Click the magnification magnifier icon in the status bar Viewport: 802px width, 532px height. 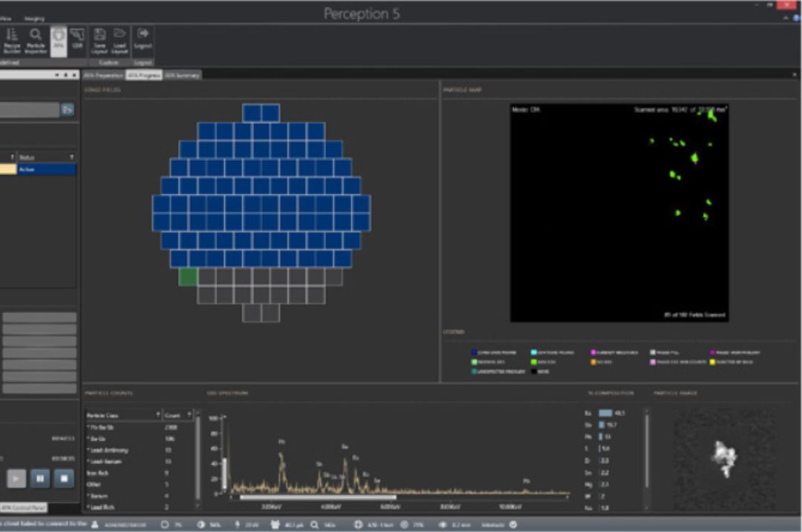[x=314, y=525]
